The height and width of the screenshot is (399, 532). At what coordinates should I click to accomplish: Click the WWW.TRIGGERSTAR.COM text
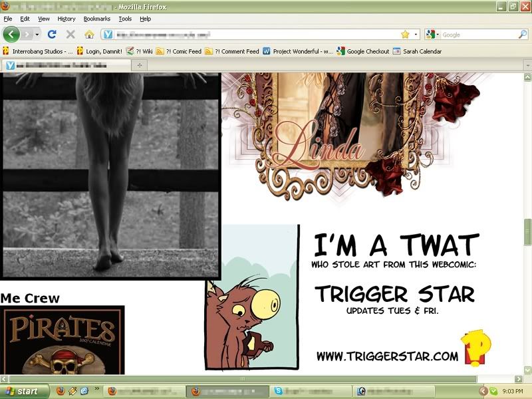(387, 356)
